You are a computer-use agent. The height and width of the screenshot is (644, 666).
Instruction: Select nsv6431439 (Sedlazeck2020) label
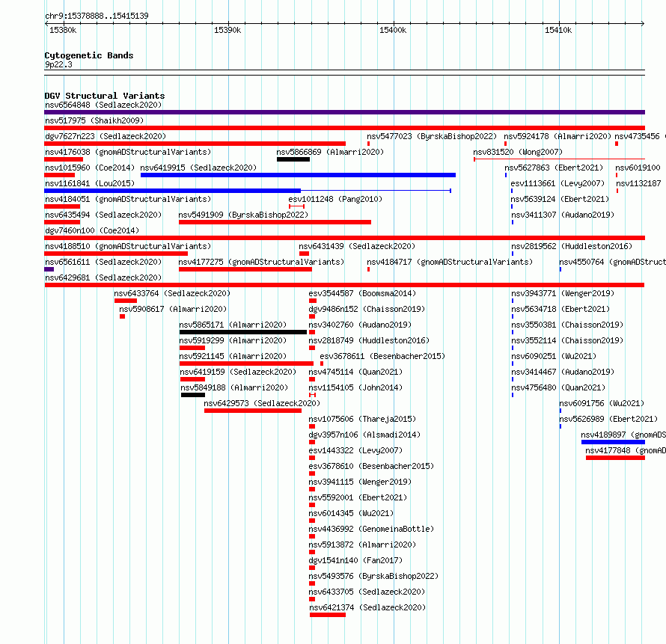(357, 246)
